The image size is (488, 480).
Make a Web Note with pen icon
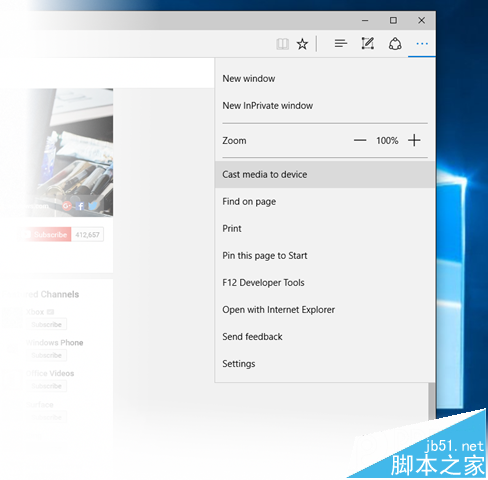point(368,44)
